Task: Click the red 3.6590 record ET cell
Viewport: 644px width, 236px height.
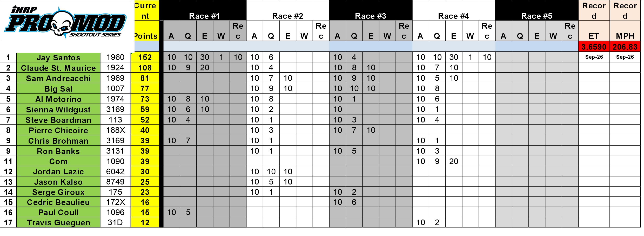Action: [594, 47]
